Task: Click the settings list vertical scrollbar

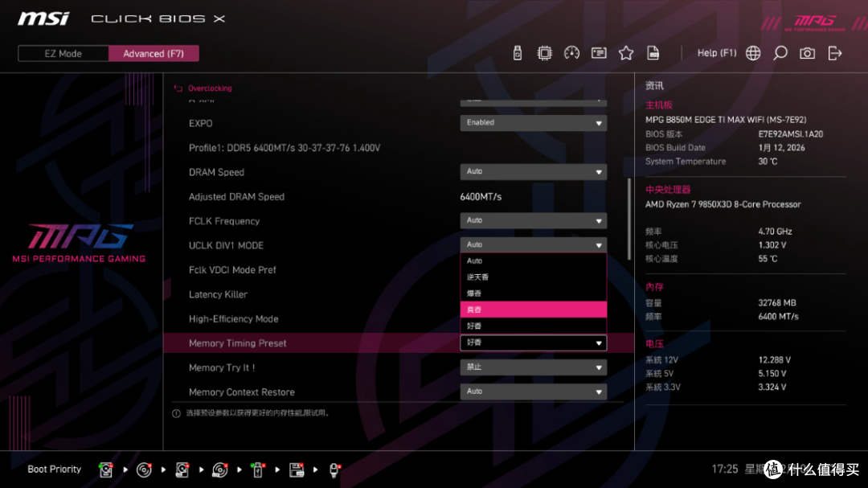Action: click(628, 219)
